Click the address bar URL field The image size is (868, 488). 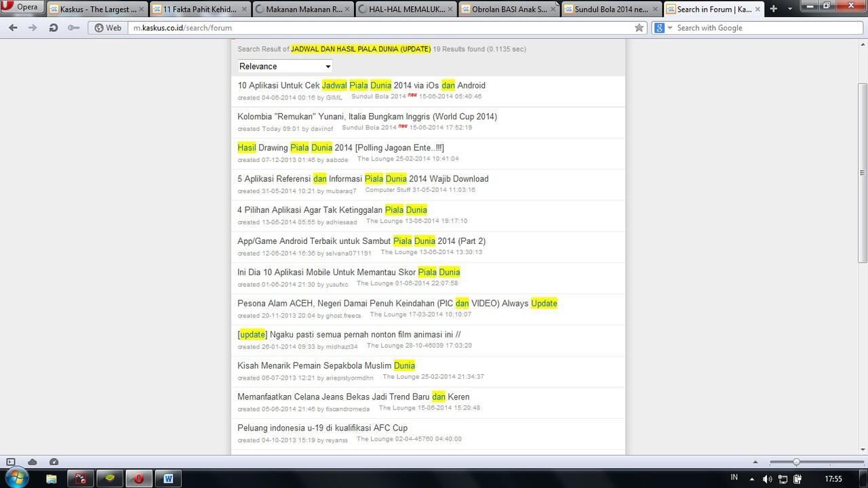tap(380, 28)
